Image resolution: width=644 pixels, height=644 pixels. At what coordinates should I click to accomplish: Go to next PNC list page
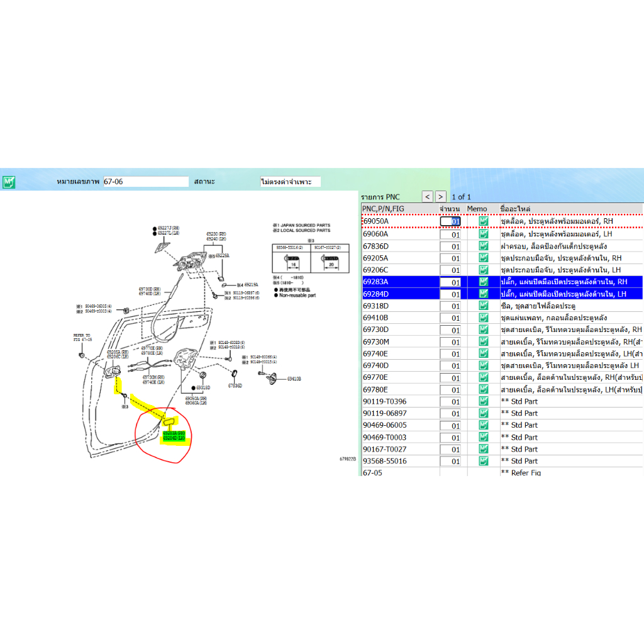(x=441, y=197)
